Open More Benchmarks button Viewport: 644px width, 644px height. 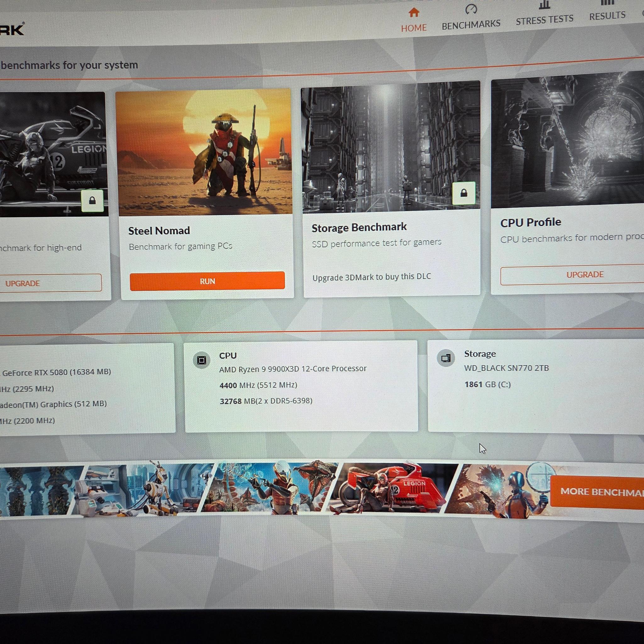pos(597,492)
